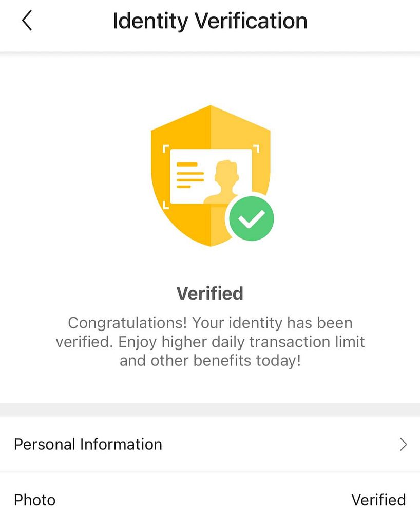Open the Personal Information row
Viewport: 420px width, 514px height.
pyautogui.click(x=210, y=445)
